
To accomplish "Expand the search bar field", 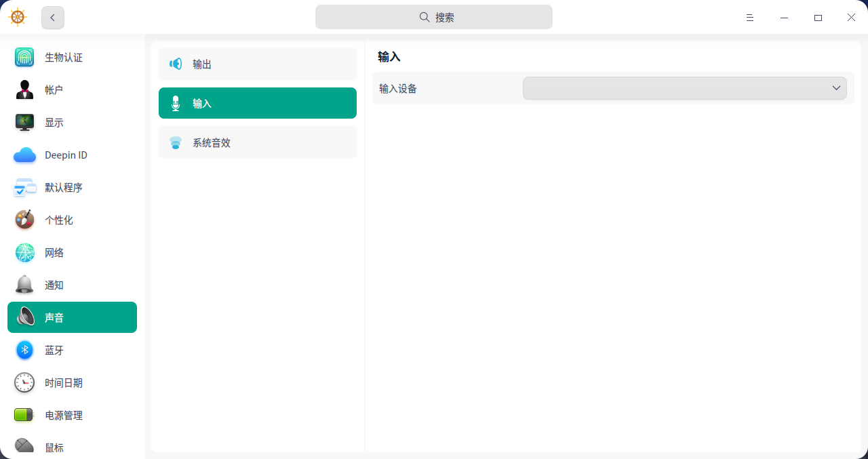I will pyautogui.click(x=434, y=17).
